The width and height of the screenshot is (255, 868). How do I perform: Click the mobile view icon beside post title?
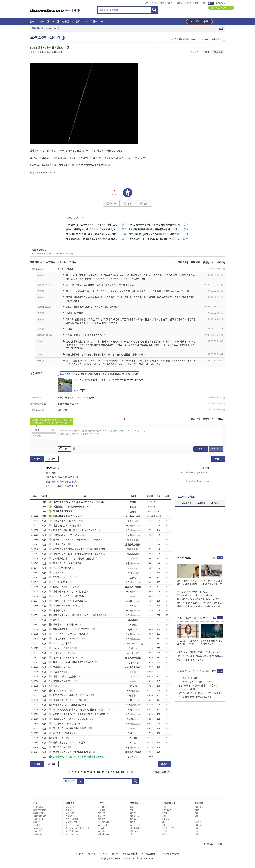68,48
